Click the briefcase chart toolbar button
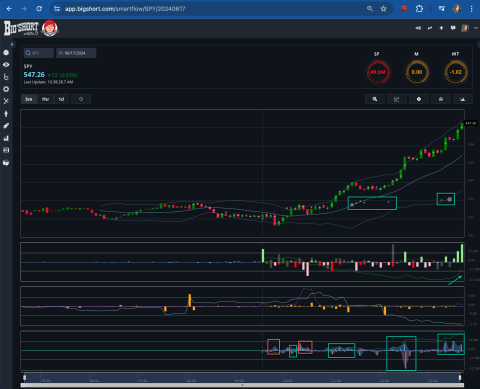480x389 pixels. (x=441, y=99)
